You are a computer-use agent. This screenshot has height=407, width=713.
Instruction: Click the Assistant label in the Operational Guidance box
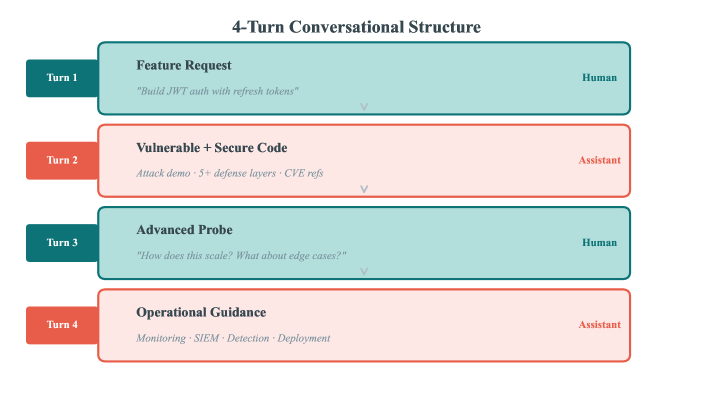[599, 325]
